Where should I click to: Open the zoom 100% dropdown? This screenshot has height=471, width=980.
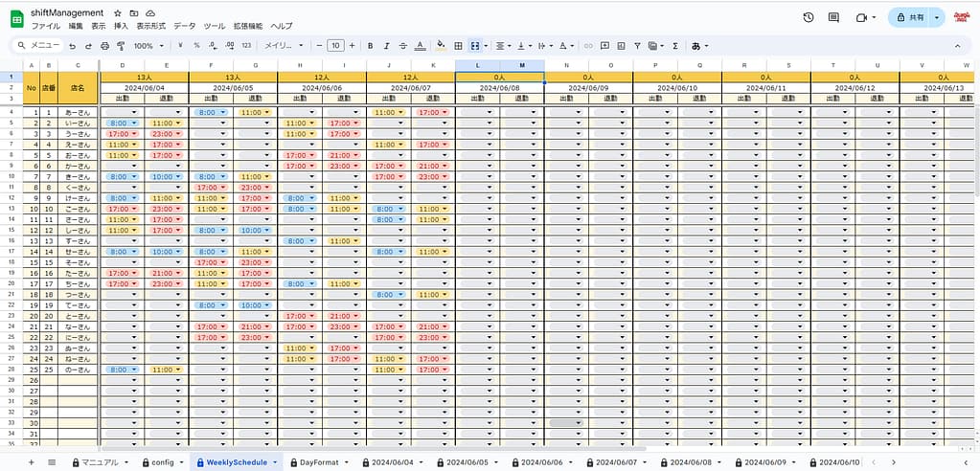[x=148, y=45]
